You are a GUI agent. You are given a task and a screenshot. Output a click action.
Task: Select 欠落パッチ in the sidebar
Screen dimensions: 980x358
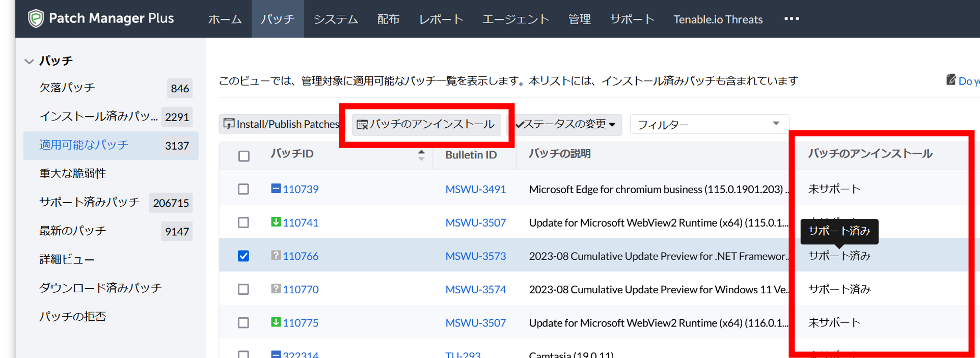point(67,88)
